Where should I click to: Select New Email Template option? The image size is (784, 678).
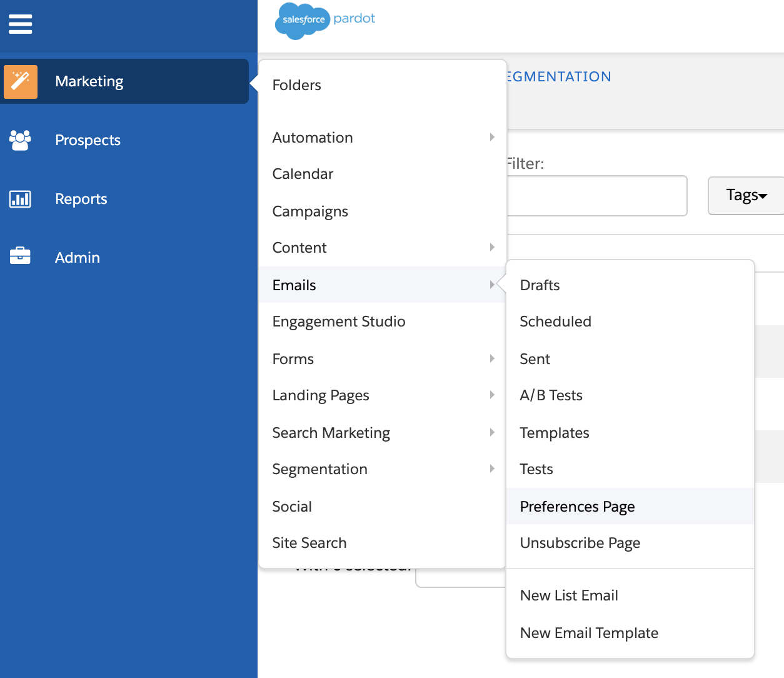click(x=589, y=633)
